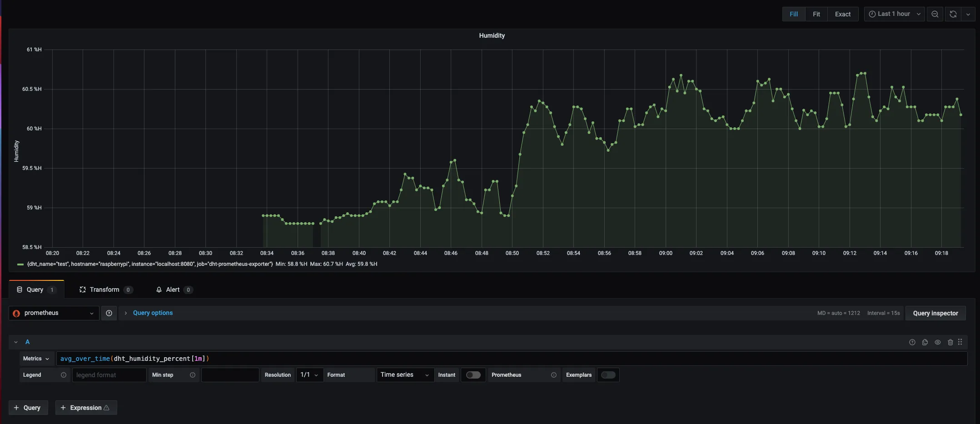Add a new Expression
This screenshot has width=980, height=424.
pos(86,408)
